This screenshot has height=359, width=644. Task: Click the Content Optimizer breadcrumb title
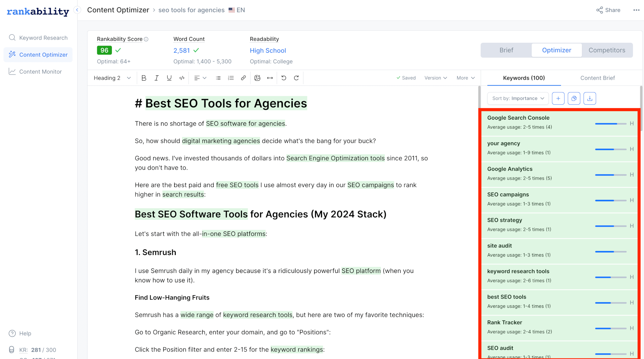118,10
